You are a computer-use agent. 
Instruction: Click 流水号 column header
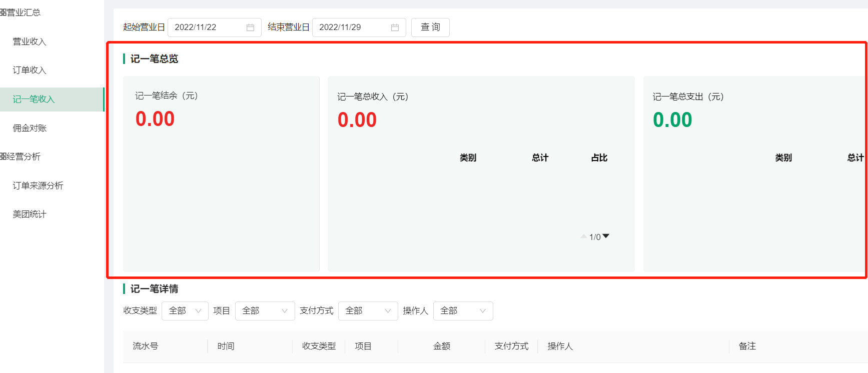146,346
